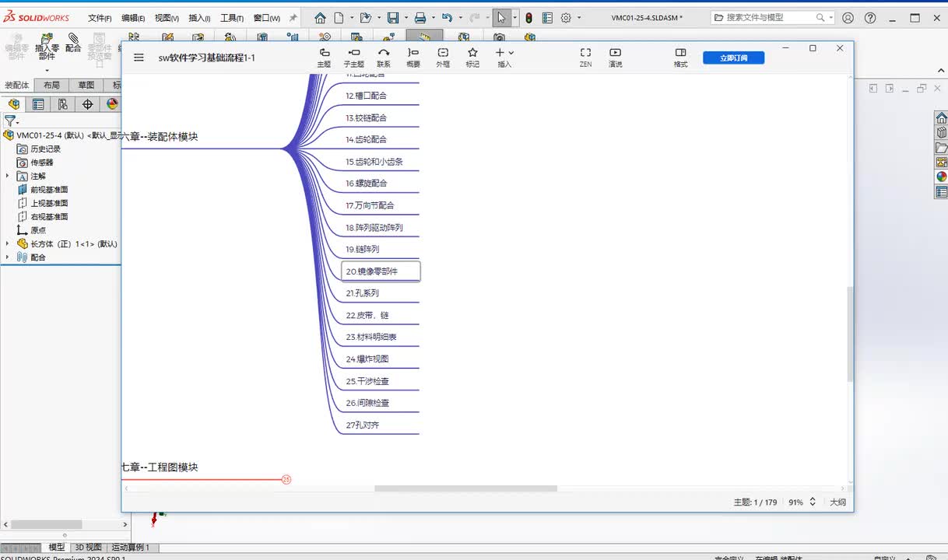Click the 立即订阅 subscribe button

pyautogui.click(x=733, y=58)
